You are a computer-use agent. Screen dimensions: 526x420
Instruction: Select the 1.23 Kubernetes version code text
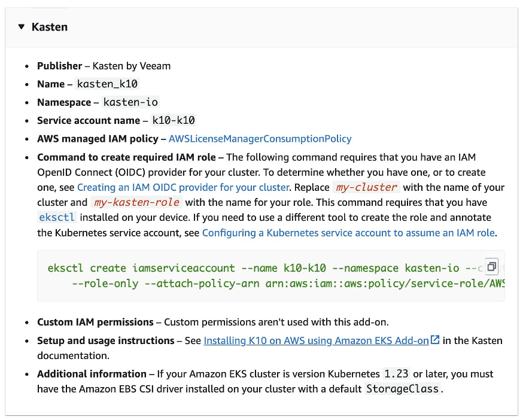(397, 373)
